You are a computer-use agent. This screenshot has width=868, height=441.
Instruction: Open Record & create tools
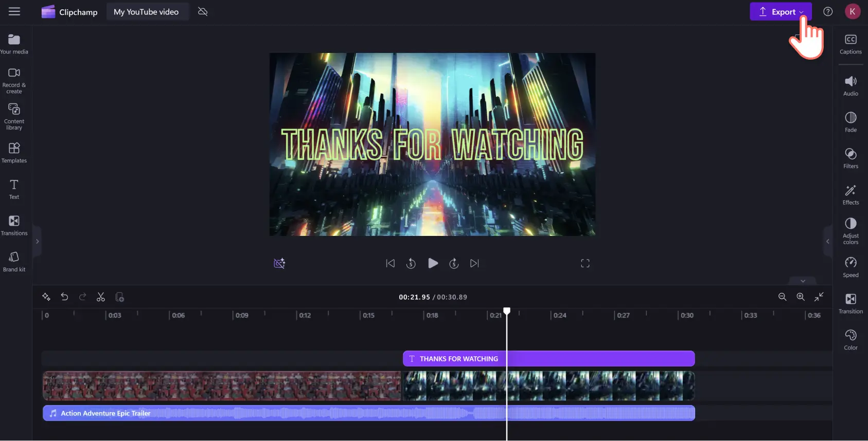click(14, 80)
